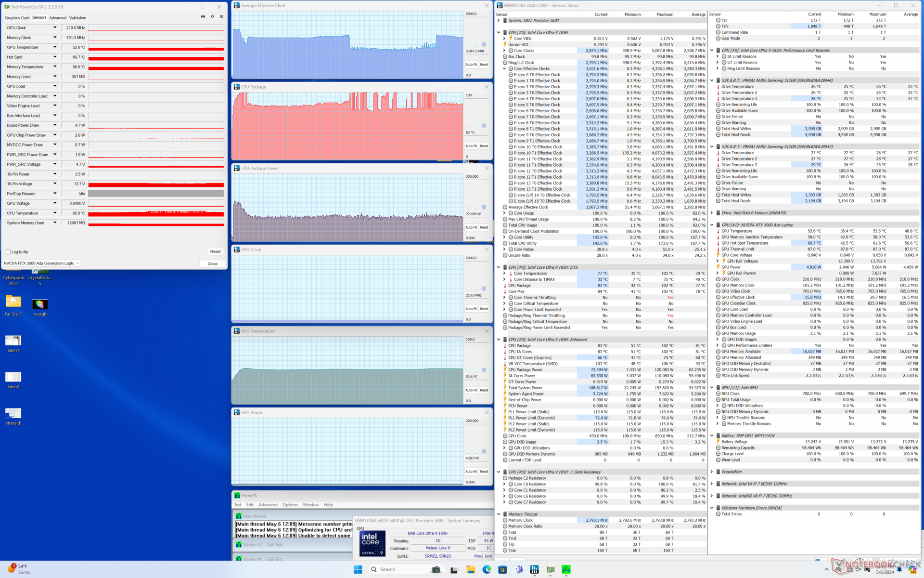
Task: Click Reset on the CPU Package graph
Action: [484, 146]
